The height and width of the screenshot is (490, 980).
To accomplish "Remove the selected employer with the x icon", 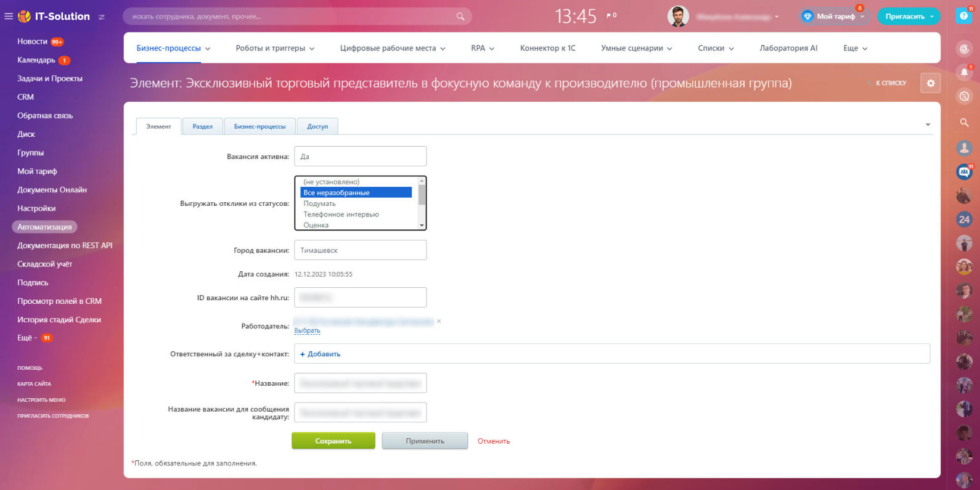I will [x=439, y=321].
